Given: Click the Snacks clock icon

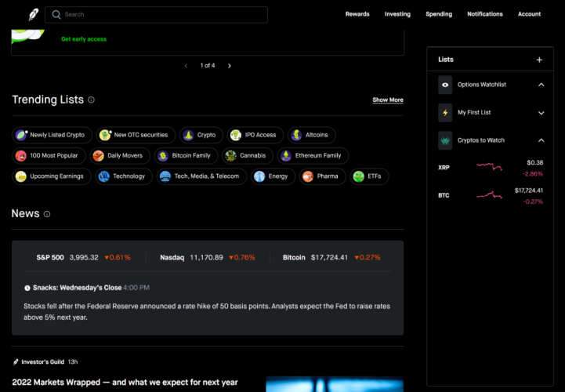Looking at the screenshot, I should tap(27, 288).
